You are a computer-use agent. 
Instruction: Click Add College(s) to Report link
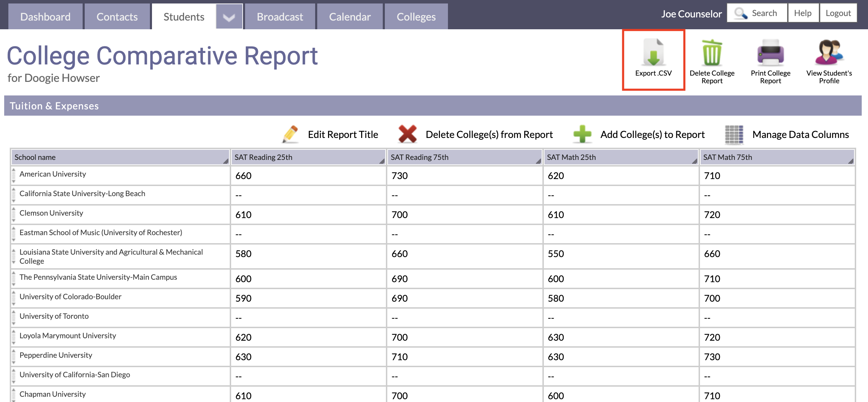(x=653, y=134)
